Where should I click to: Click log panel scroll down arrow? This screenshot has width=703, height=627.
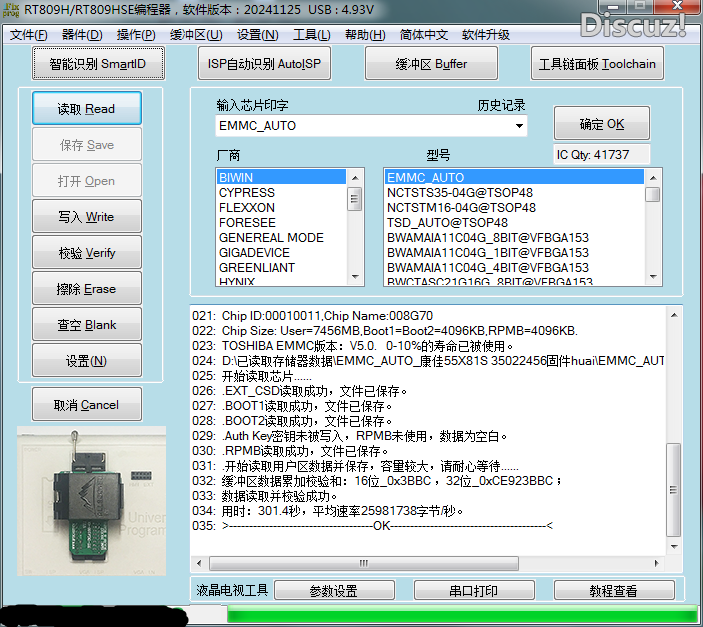coord(673,547)
